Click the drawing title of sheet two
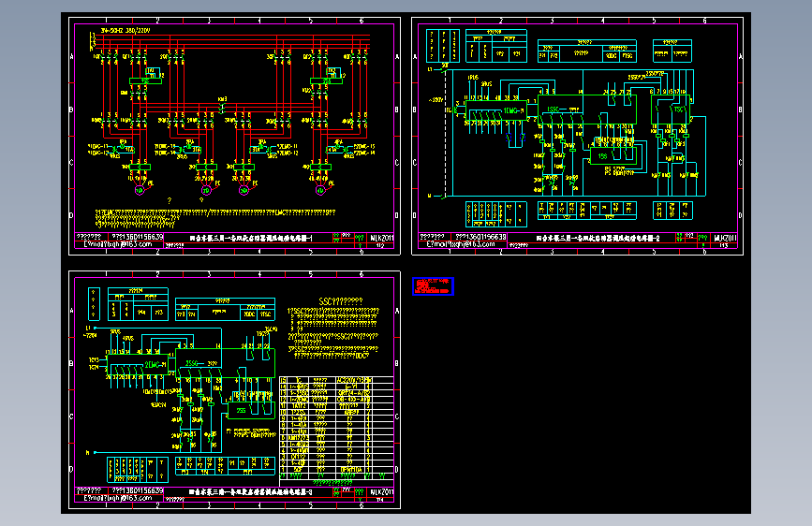 click(x=598, y=238)
